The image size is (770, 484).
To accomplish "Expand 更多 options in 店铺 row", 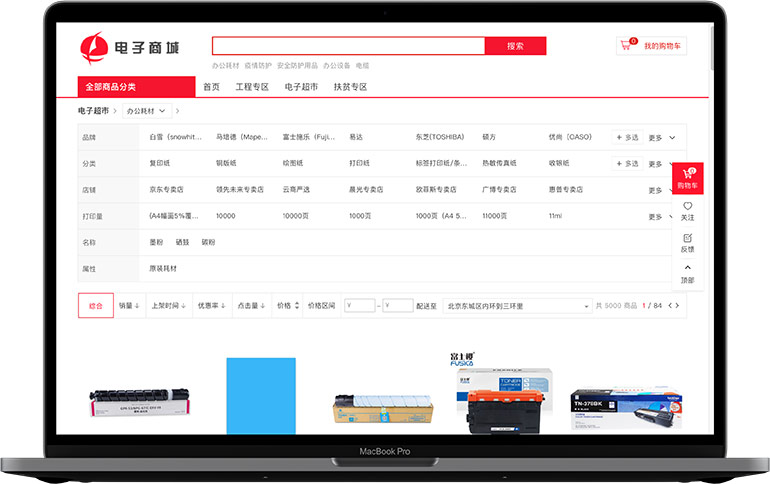I will pos(662,190).
